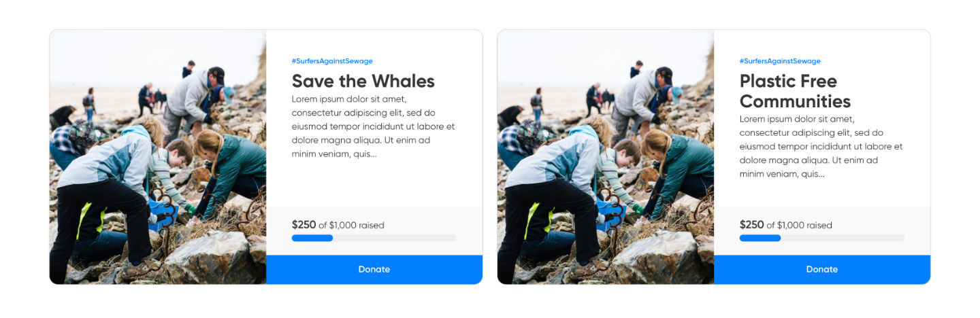The width and height of the screenshot is (980, 318).
Task: Click the bold $250 amount on the Plastic Free Communities card
Action: click(751, 225)
